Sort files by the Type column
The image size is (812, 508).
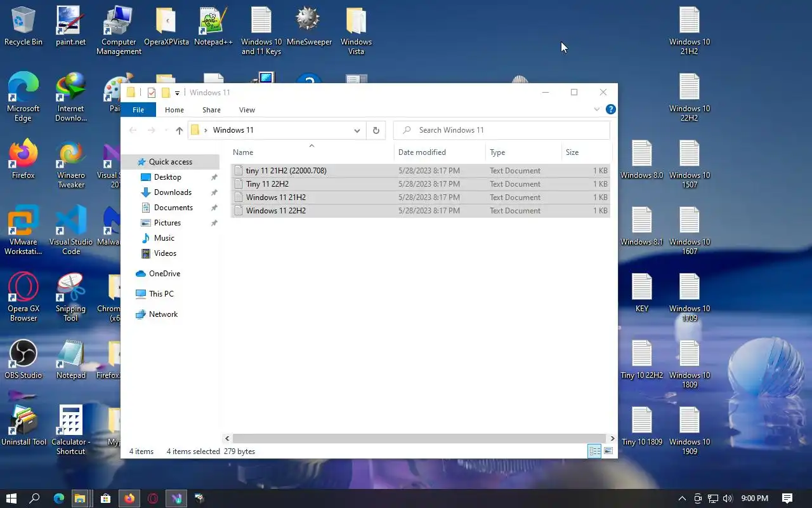pos(523,152)
